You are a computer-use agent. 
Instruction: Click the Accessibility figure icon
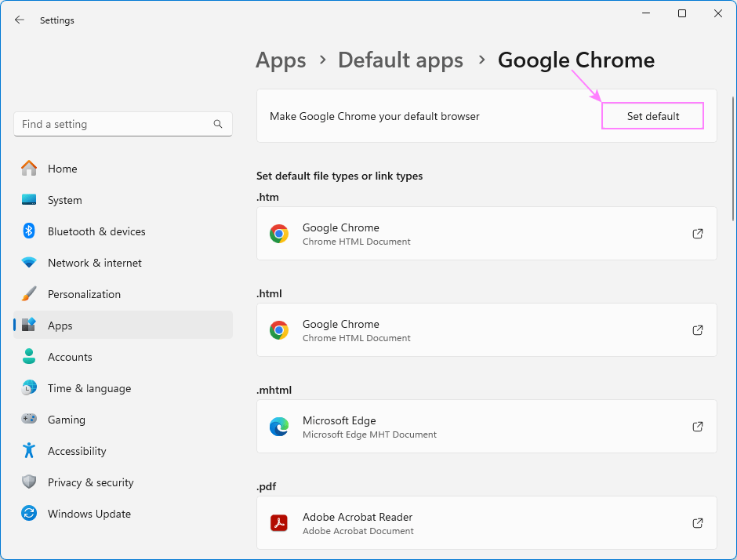coord(29,450)
